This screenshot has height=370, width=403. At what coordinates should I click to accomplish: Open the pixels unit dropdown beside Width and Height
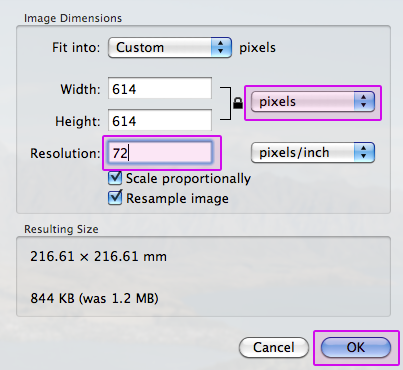click(313, 101)
